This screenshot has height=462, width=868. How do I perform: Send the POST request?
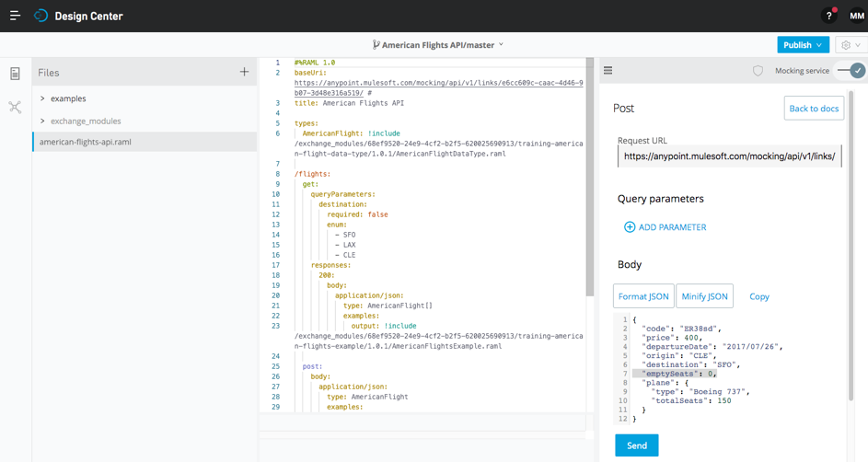637,445
